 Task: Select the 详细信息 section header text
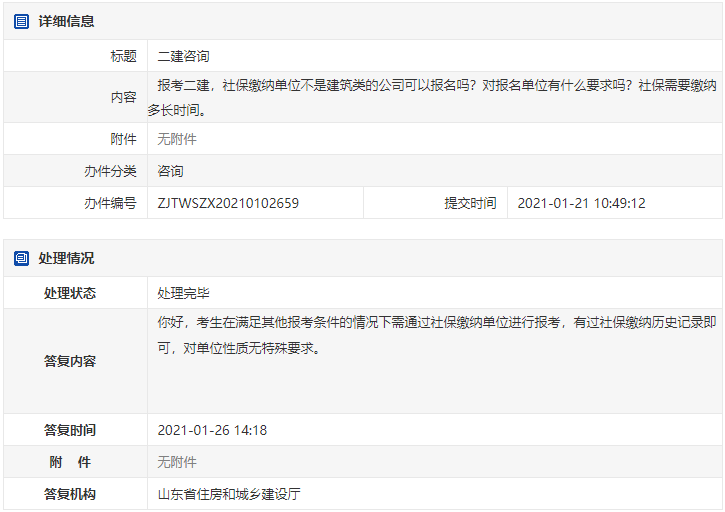tap(66, 21)
